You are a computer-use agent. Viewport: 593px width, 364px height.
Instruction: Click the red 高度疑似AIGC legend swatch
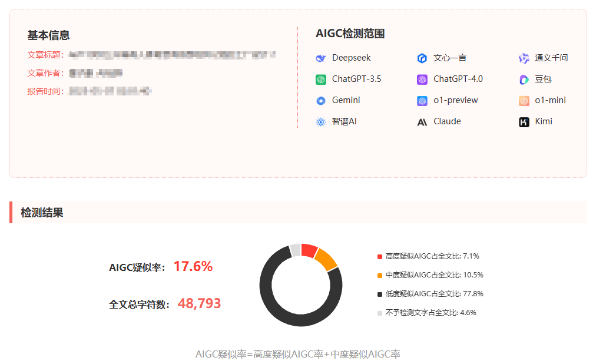pos(380,256)
